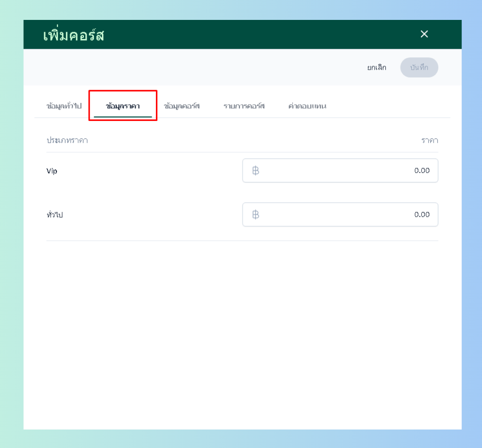Go to the รายการคอร์ส tab
Viewport: 482px width, 448px height.
(244, 106)
